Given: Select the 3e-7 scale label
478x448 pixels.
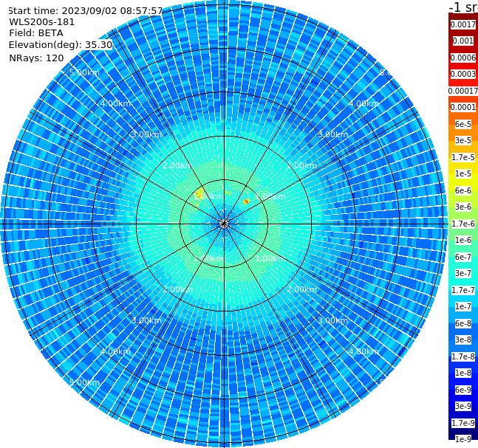Looking at the screenshot, I should click(463, 273).
